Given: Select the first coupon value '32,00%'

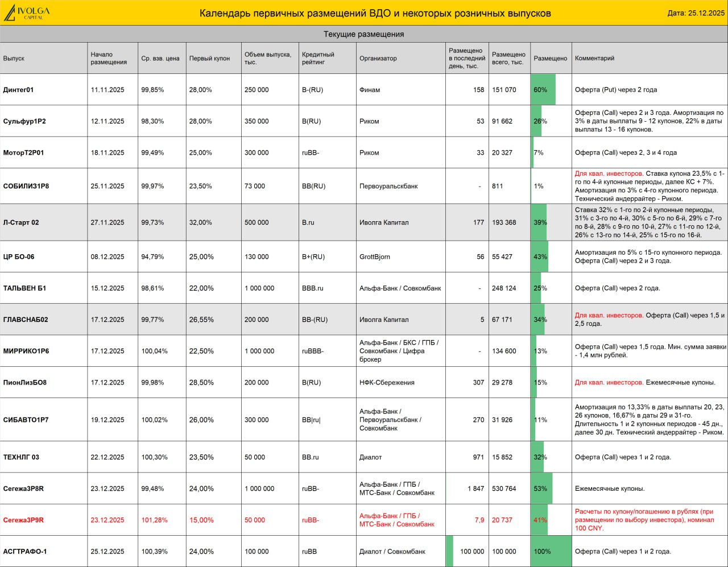Looking at the screenshot, I should pyautogui.click(x=201, y=222).
